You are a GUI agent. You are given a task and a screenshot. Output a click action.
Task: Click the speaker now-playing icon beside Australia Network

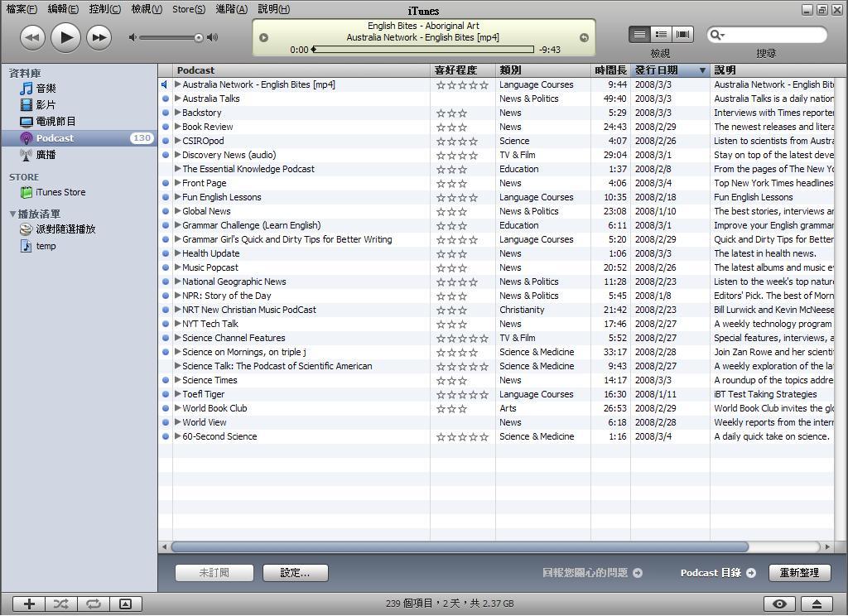click(165, 84)
